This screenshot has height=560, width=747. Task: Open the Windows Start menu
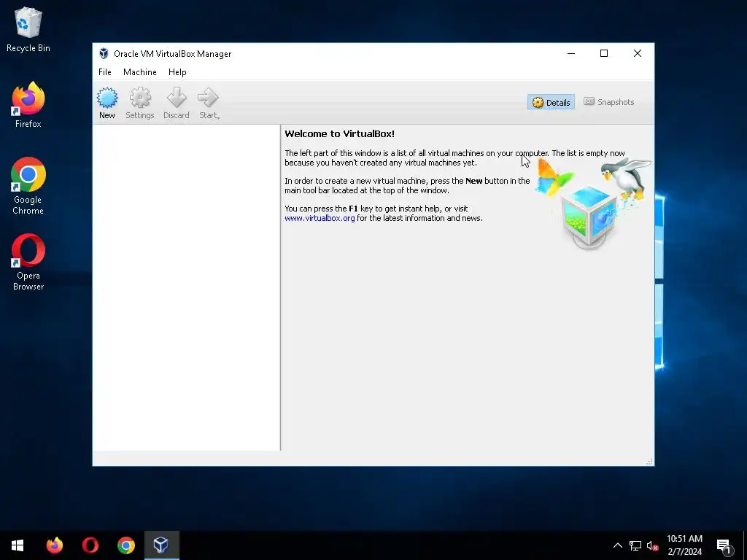coord(18,545)
